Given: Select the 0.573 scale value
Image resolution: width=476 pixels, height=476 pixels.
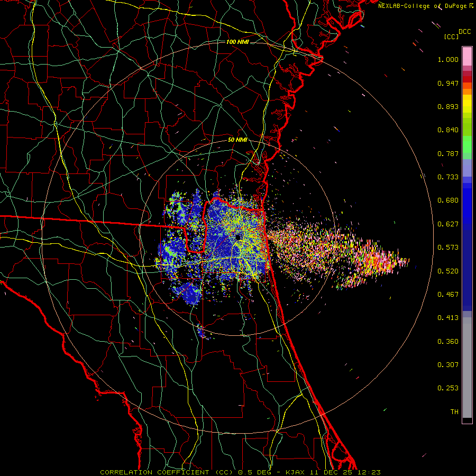Looking at the screenshot, I should click(448, 248).
